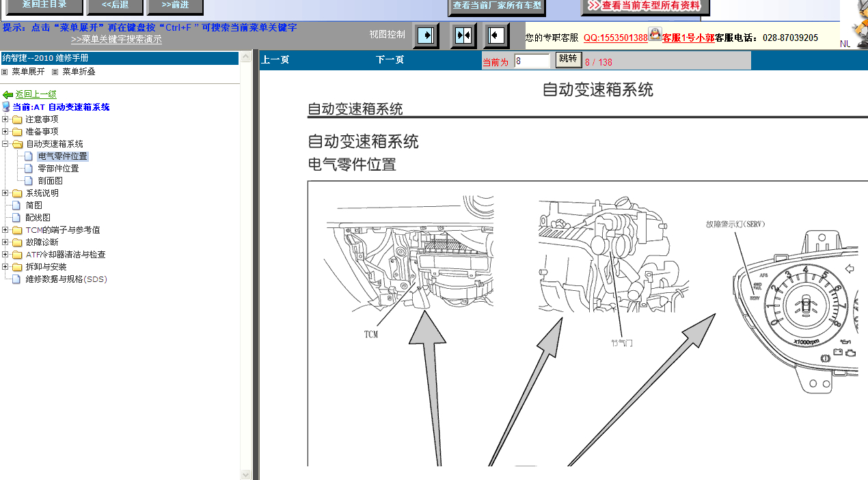This screenshot has width=868, height=480.
Task: Click the show-left-pane view control icon
Action: tap(426, 35)
